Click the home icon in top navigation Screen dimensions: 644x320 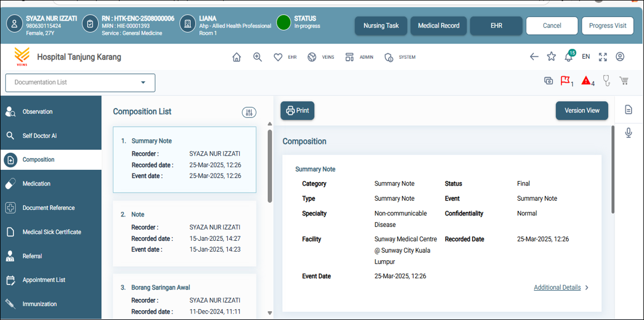pos(236,57)
